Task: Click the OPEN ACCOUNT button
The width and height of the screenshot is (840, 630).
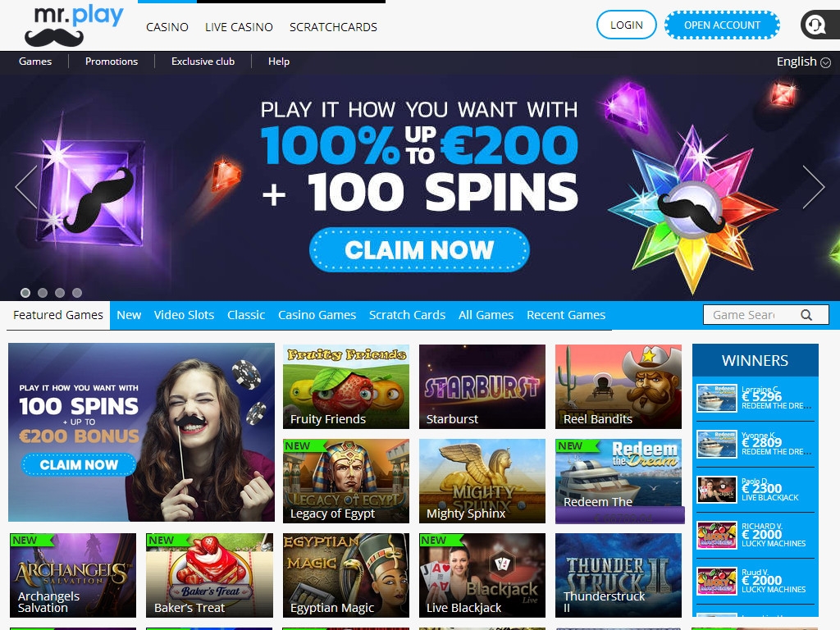Action: coord(722,25)
